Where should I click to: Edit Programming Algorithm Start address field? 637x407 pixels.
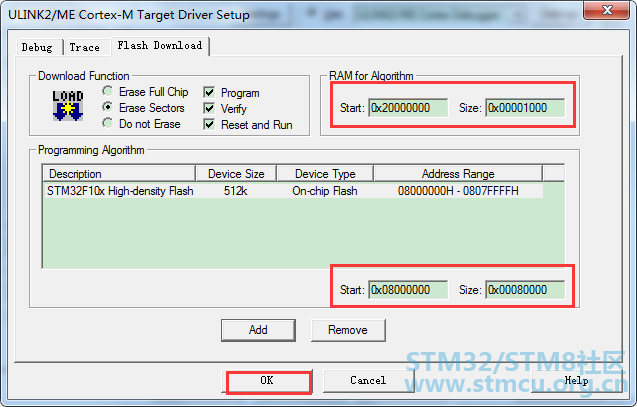click(x=408, y=290)
